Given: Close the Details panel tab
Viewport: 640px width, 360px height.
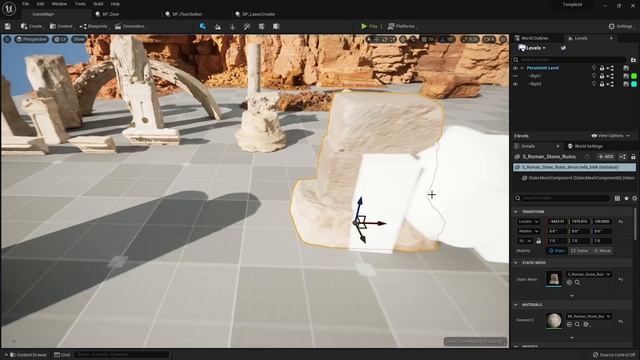Looking at the screenshot, I should 558,146.
